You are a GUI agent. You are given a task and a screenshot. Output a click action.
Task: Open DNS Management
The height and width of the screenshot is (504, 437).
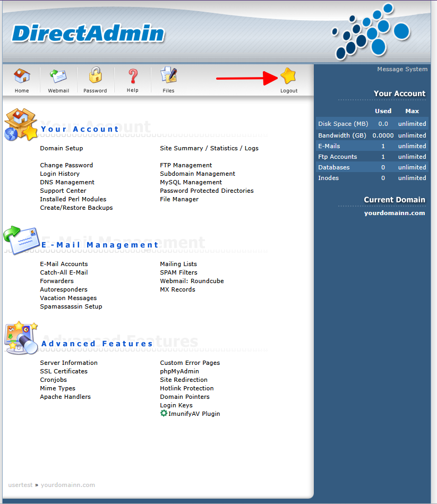(x=67, y=182)
